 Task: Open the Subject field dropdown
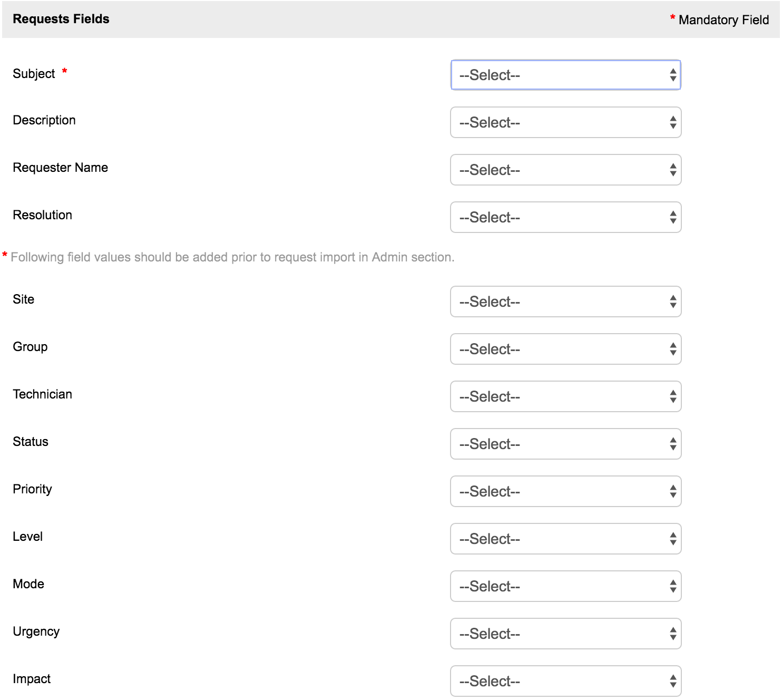pyautogui.click(x=565, y=75)
